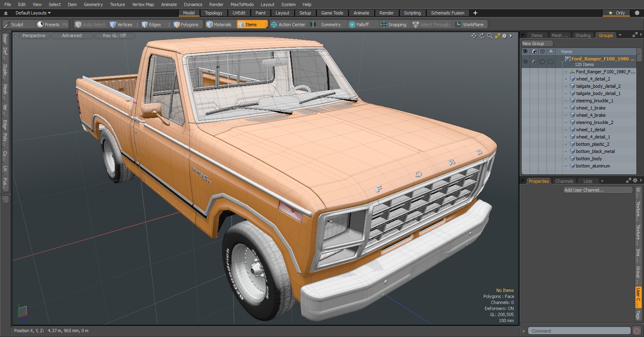Toggle render camera for Ford_Ranger group
Screen dimensions: 644x337
[x=534, y=62]
